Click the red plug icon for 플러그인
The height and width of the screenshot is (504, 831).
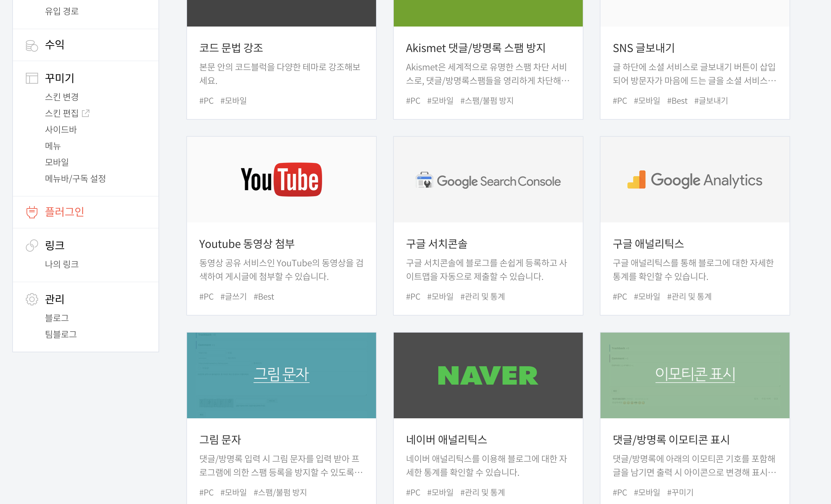coord(32,212)
